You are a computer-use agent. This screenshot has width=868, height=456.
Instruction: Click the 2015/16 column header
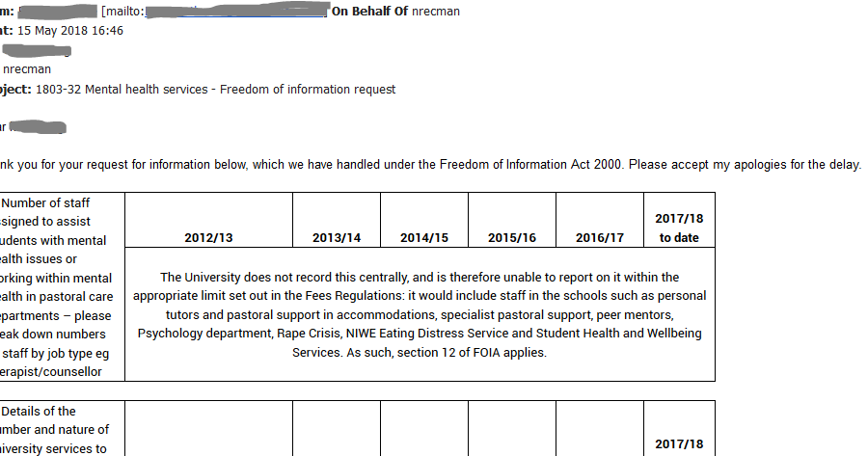[x=512, y=237]
